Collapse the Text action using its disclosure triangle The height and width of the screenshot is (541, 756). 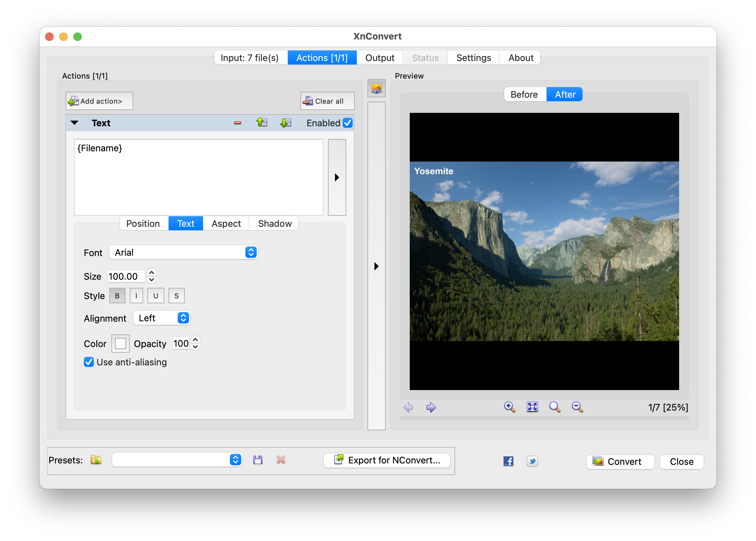click(74, 123)
